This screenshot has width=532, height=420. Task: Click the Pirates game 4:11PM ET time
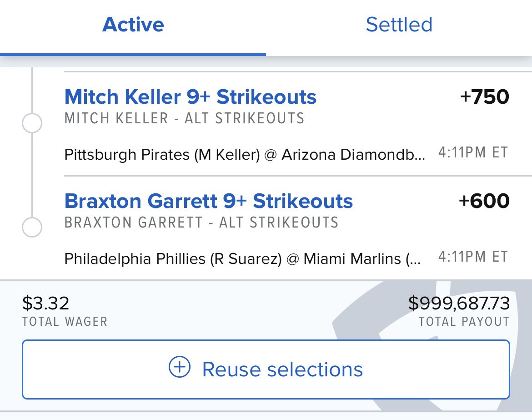pyautogui.click(x=473, y=152)
